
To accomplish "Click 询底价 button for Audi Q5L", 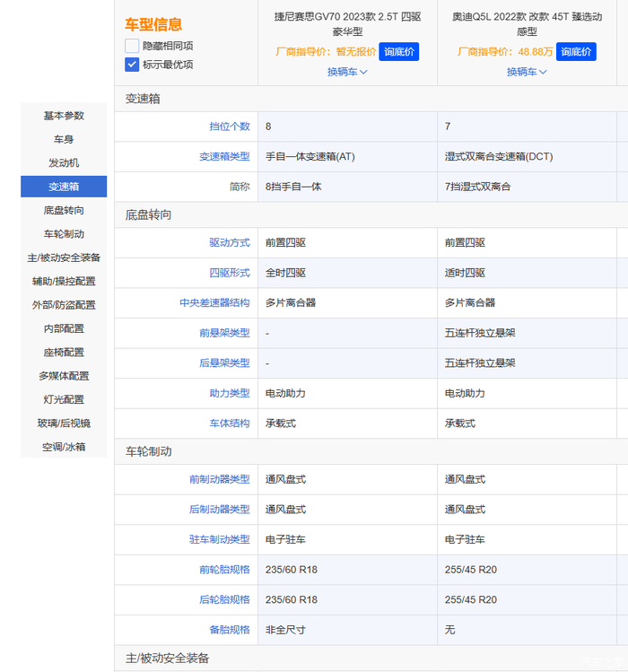I will point(576,52).
